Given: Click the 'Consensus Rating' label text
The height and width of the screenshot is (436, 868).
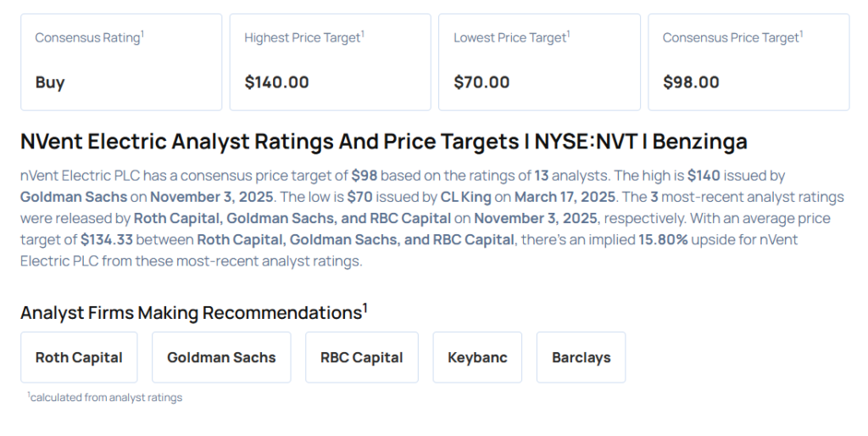Looking at the screenshot, I should point(87,38).
